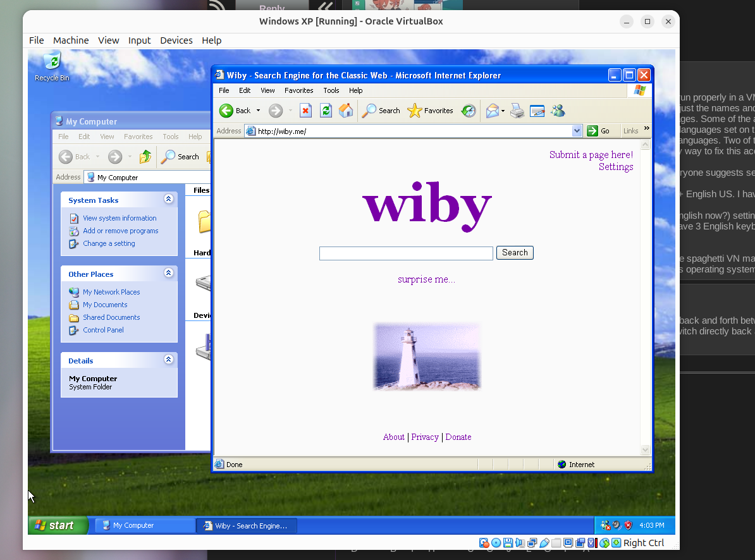Image resolution: width=755 pixels, height=560 pixels.
Task: Open the Favorites menu in Internet Explorer
Action: 298,90
